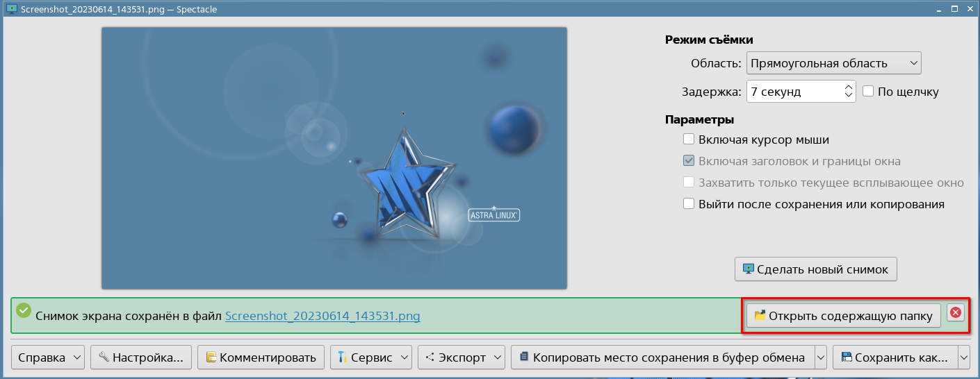This screenshot has height=379, width=980.
Task: Open the Настройка settings button
Action: pos(141,357)
